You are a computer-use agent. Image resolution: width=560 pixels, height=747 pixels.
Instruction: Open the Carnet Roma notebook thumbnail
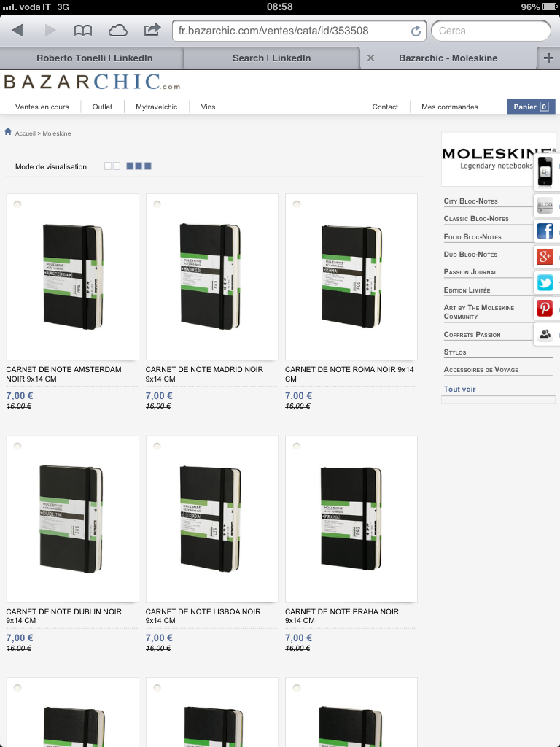[x=351, y=276]
